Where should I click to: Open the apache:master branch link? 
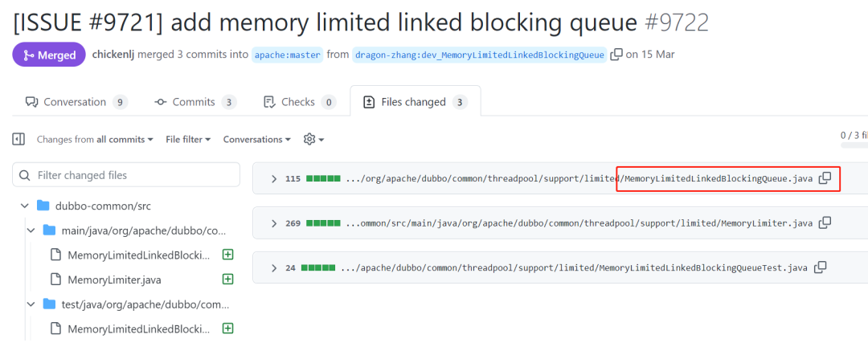[287, 55]
